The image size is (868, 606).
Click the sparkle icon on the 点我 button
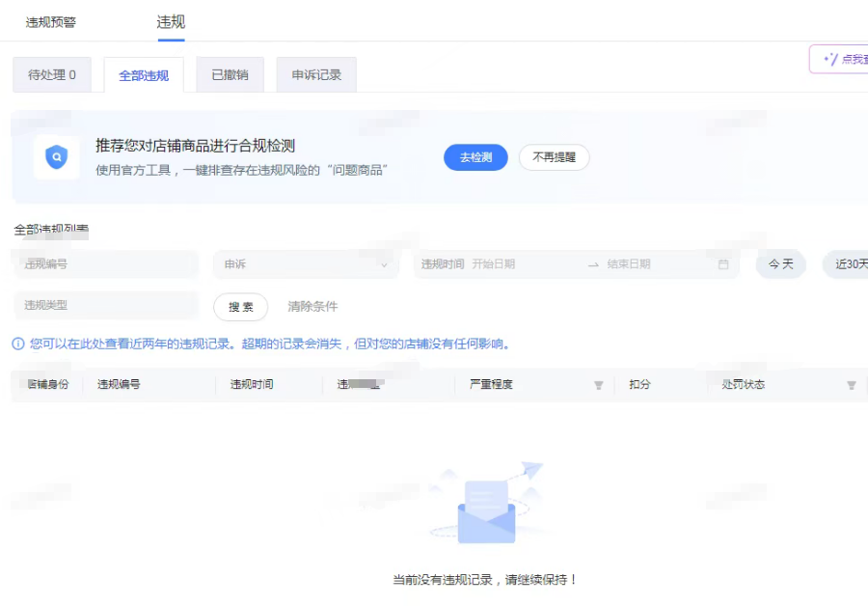(829, 60)
